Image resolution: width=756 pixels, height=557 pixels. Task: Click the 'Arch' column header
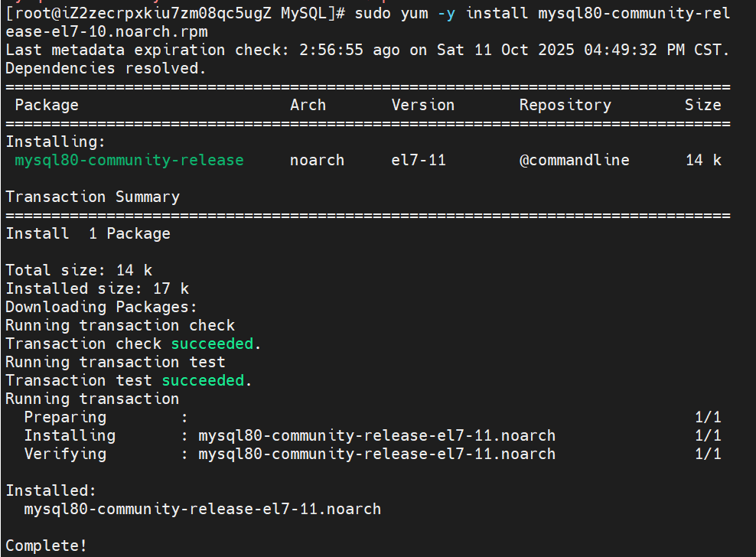tap(308, 105)
